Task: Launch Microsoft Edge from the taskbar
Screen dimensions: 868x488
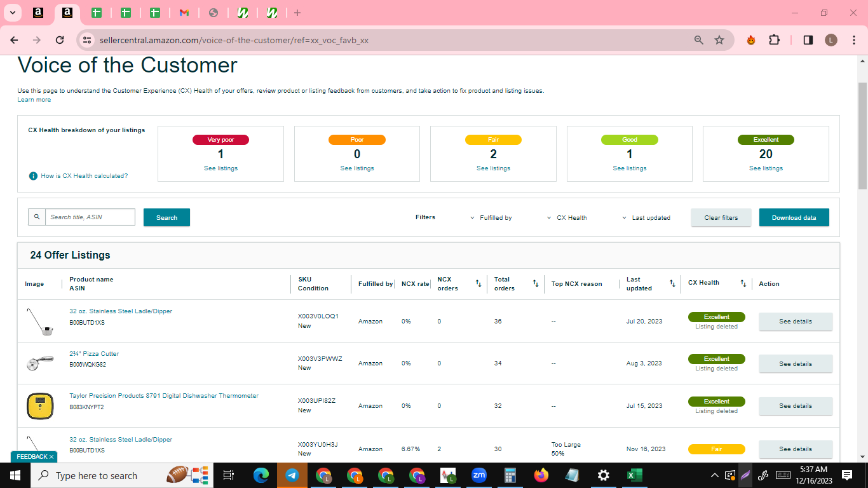Action: click(x=261, y=475)
